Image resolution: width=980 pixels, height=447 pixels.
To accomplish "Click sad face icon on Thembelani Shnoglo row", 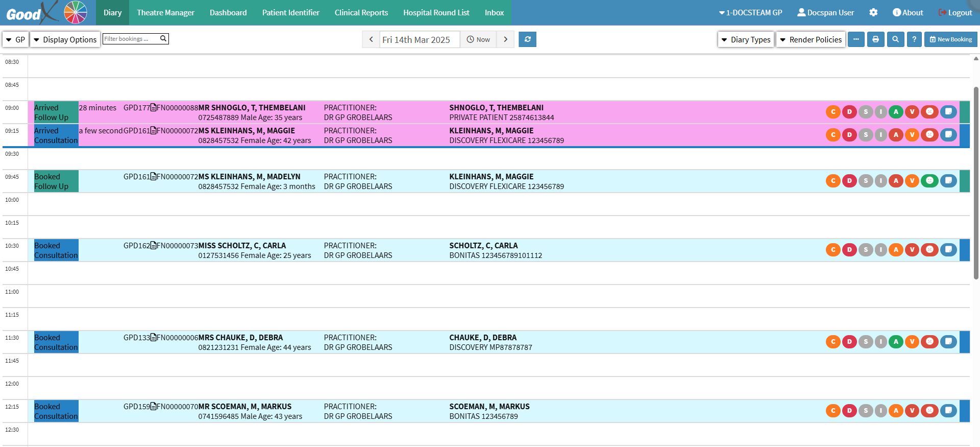I will pos(929,112).
